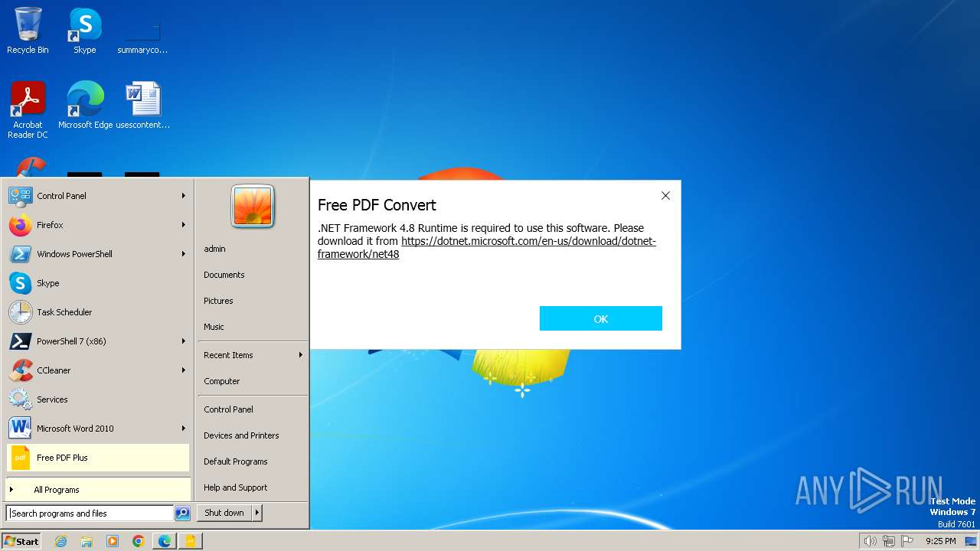
Task: Click the Start button
Action: pyautogui.click(x=21, y=541)
